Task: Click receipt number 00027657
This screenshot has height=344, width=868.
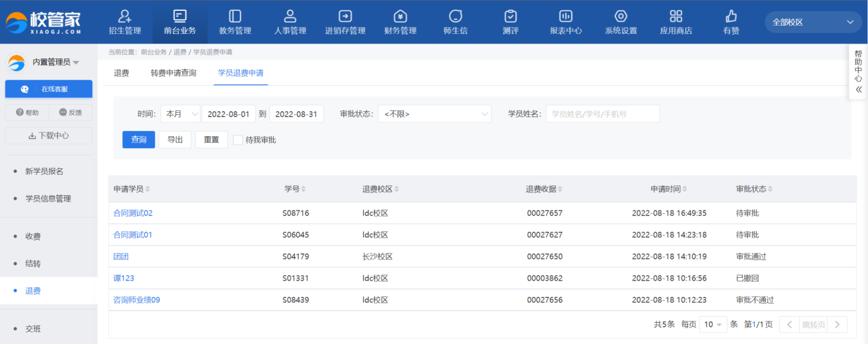Action: click(x=545, y=213)
